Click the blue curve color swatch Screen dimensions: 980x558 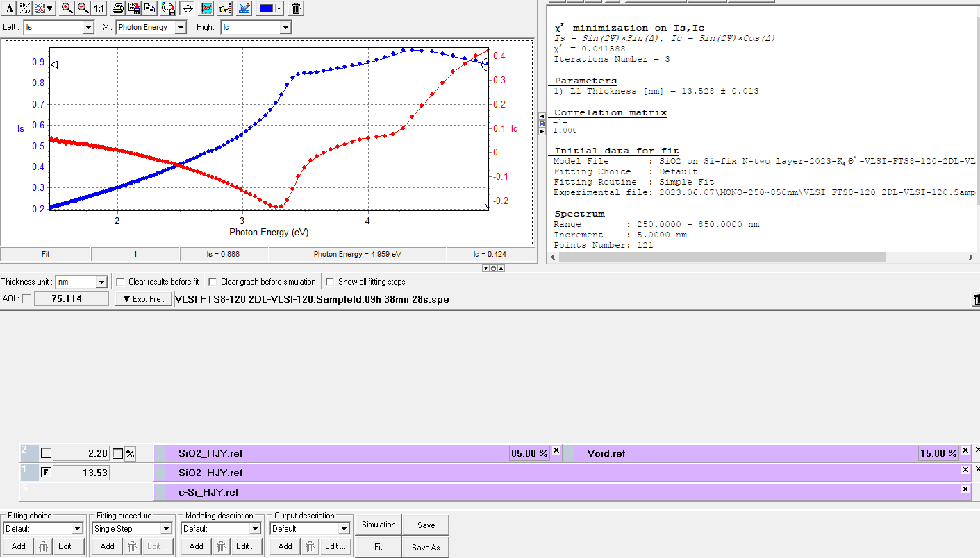pos(265,8)
